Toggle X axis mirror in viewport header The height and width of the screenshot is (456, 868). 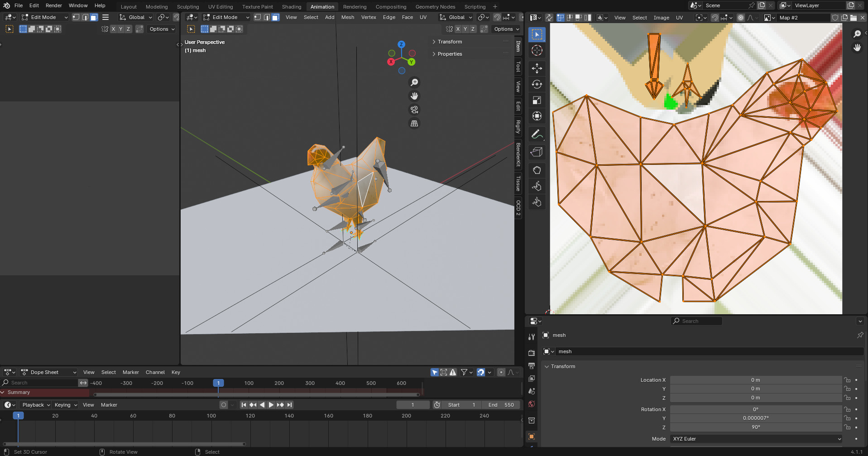pos(458,29)
